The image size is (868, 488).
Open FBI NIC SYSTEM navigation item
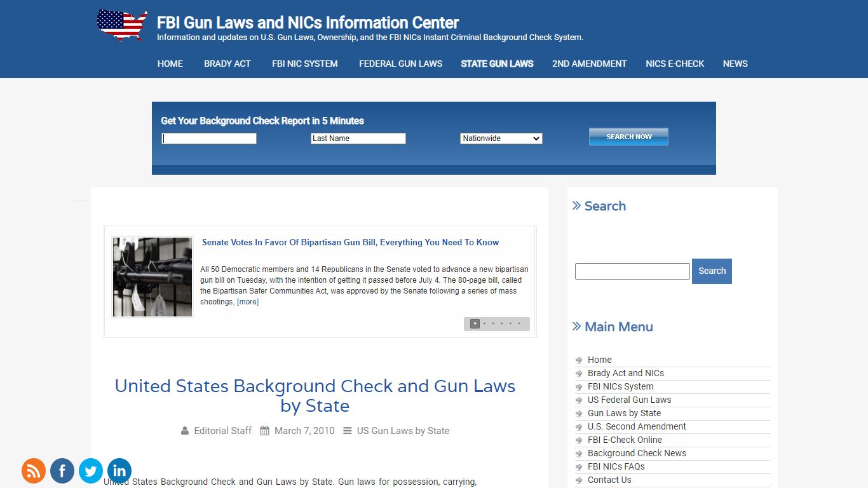pyautogui.click(x=305, y=64)
